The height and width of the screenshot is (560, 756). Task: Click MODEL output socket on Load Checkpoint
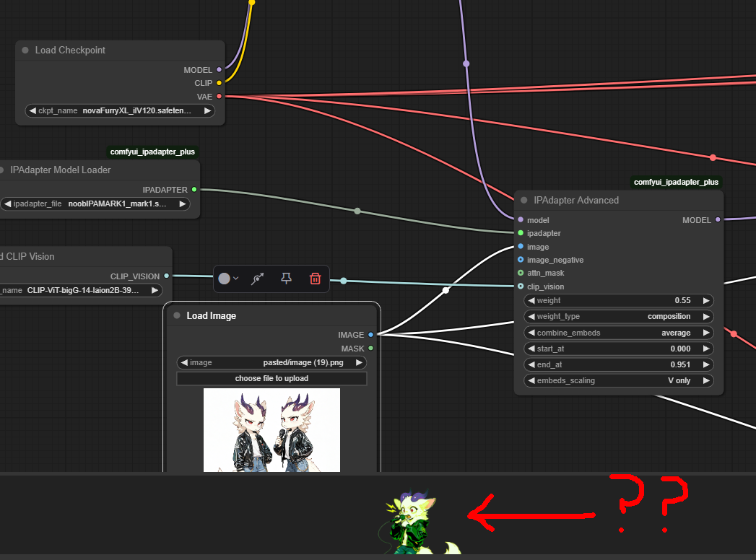pos(219,70)
